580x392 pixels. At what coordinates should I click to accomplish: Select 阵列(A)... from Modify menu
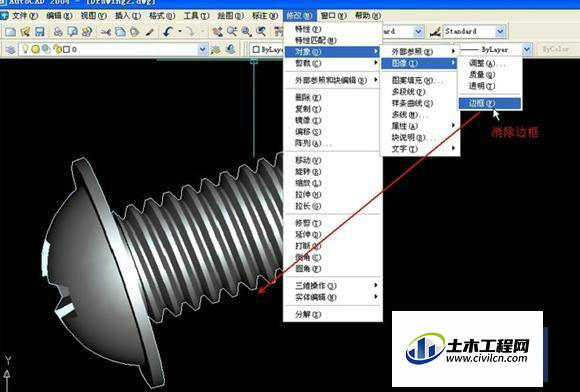[x=332, y=143]
